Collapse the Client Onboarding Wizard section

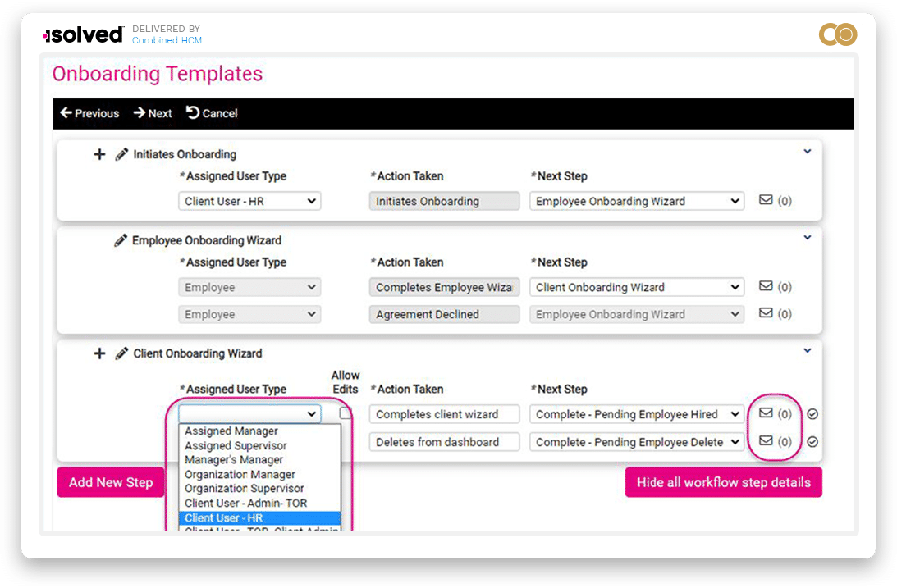(x=808, y=350)
